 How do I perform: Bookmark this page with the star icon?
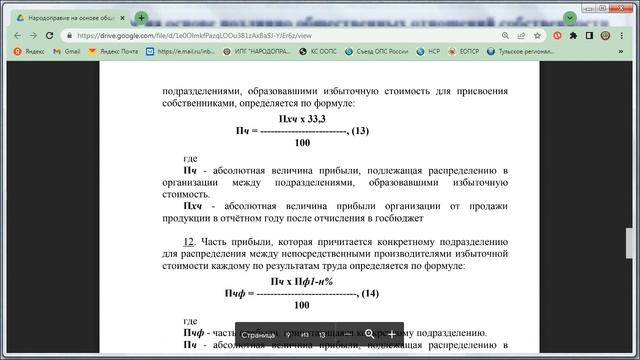point(538,36)
